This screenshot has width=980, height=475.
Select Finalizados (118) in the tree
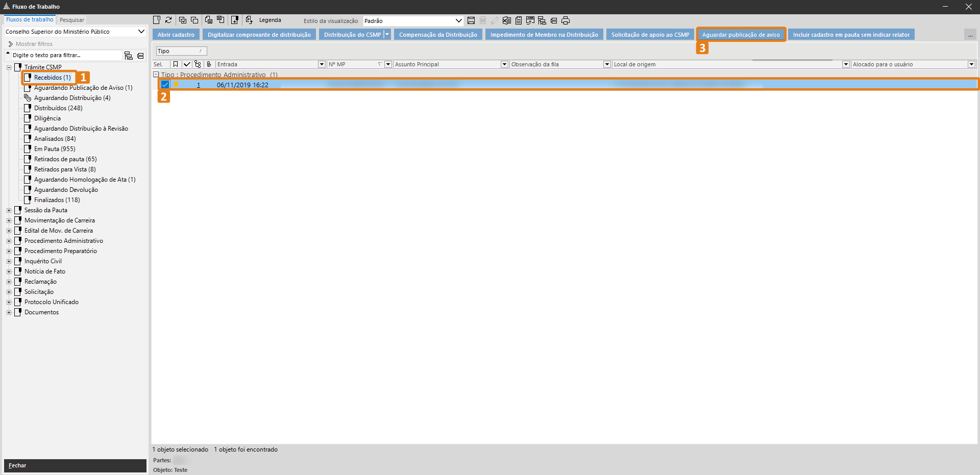[x=57, y=200]
